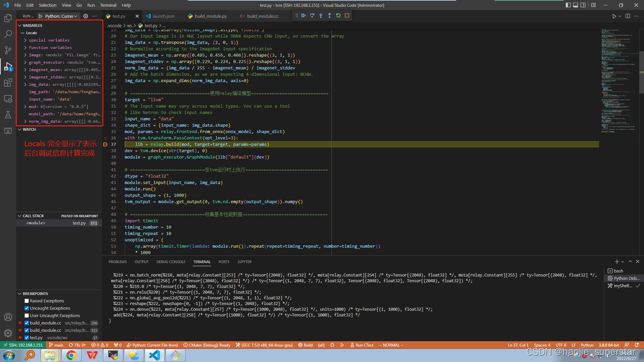Image resolution: width=644 pixels, height=362 pixels.
Task: Restart the debug session
Action: (338, 16)
